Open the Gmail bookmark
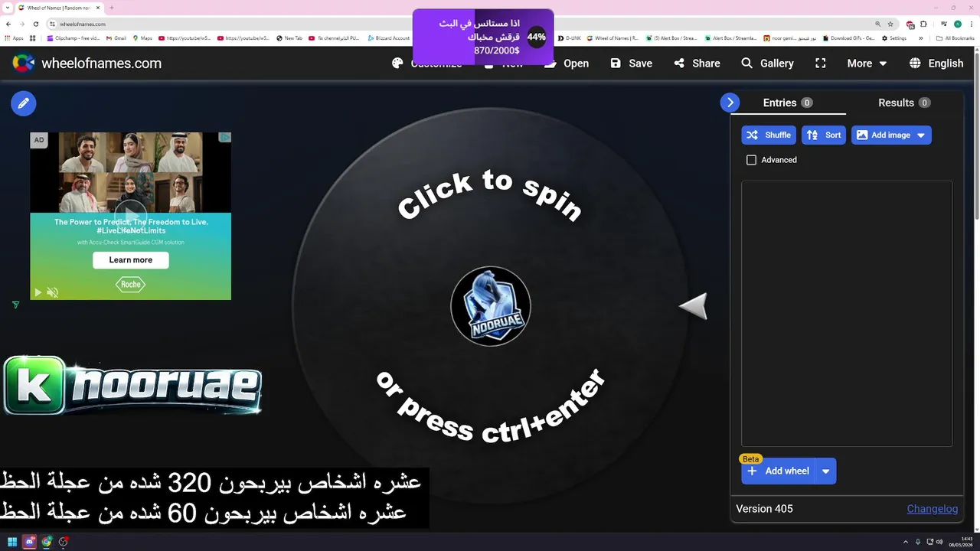This screenshot has width=980, height=551. point(116,38)
